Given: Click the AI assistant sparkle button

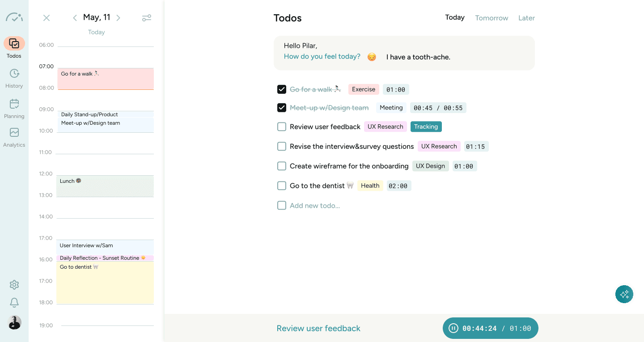Looking at the screenshot, I should (624, 294).
